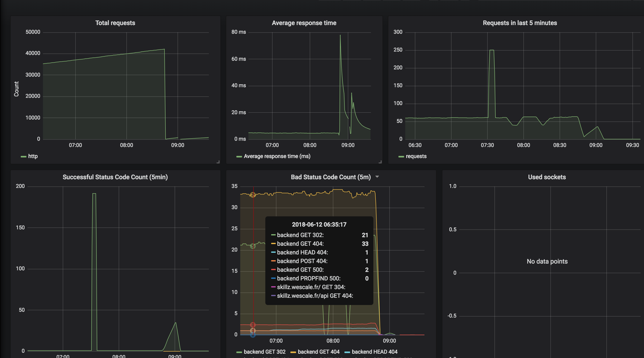Click the cyan backend HEAD 404 legend swatch
The image size is (644, 358).
tap(347, 352)
